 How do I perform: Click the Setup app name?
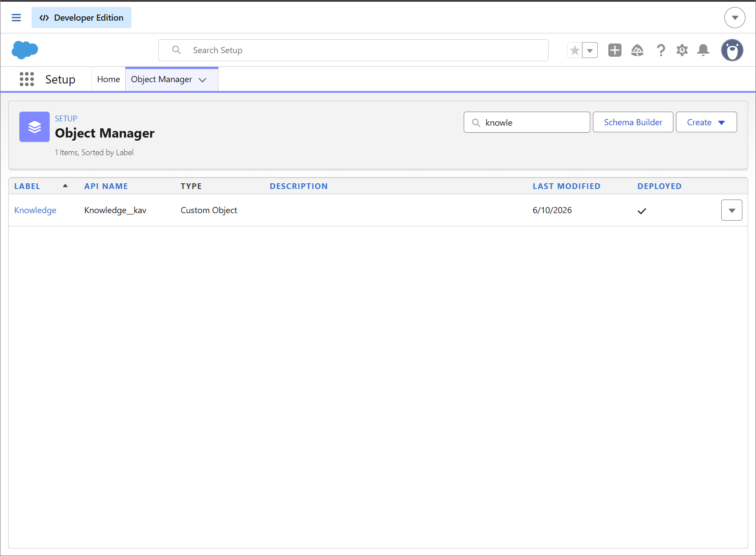(x=60, y=80)
